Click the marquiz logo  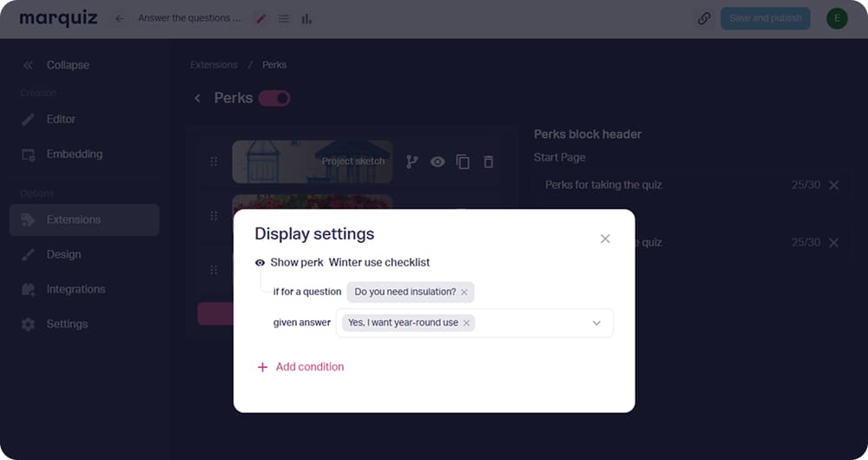click(x=58, y=18)
